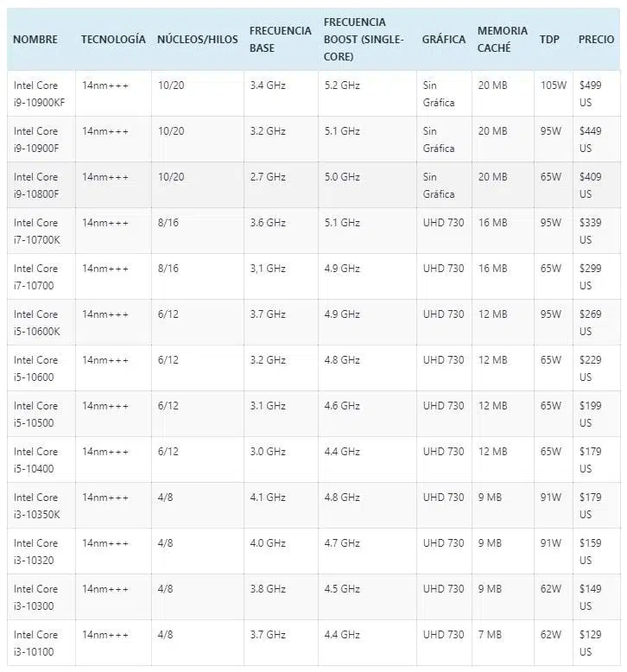Click the TECNOLOGÍA column header
The height and width of the screenshot is (672, 627).
[113, 40]
